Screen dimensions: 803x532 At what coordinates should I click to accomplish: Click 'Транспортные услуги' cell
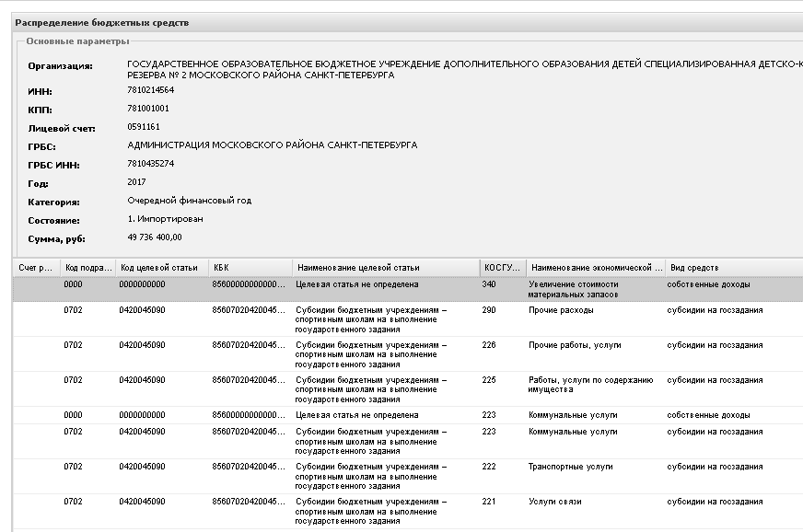(x=571, y=467)
